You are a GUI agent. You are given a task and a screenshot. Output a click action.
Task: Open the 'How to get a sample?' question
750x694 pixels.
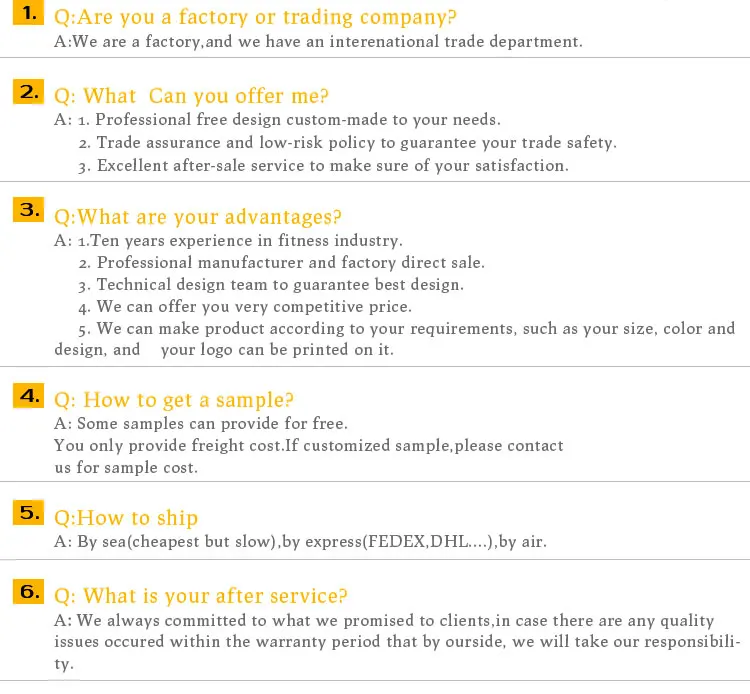173,400
